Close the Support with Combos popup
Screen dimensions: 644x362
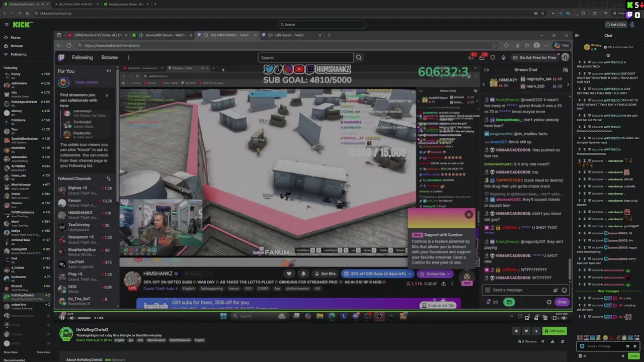point(469,215)
